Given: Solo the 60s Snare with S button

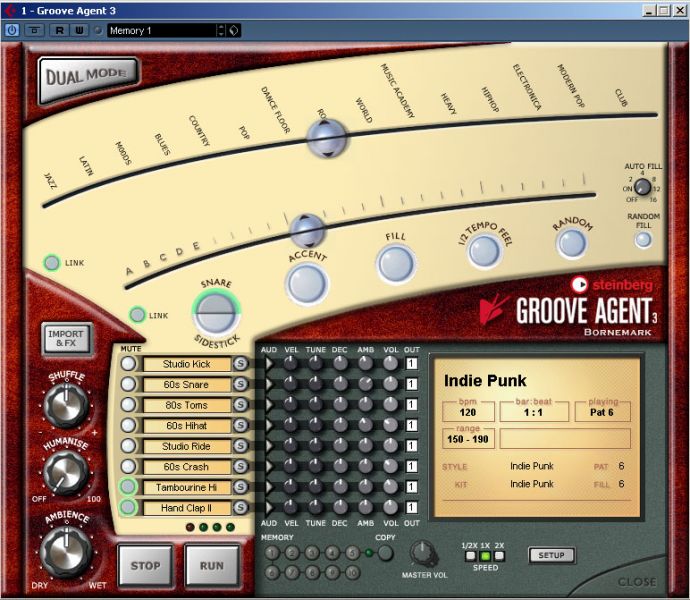Looking at the screenshot, I should pyautogui.click(x=240, y=384).
